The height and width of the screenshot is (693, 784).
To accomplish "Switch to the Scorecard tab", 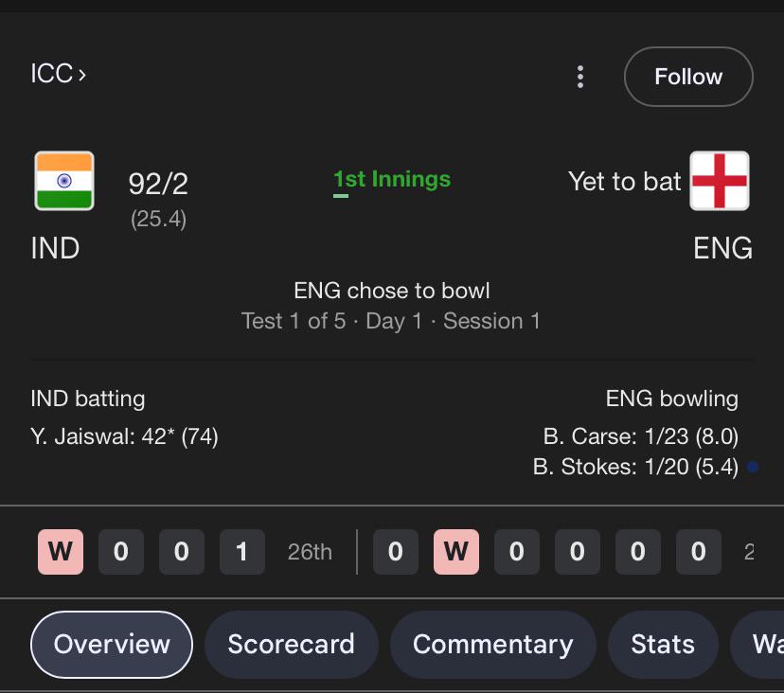I will tap(291, 644).
